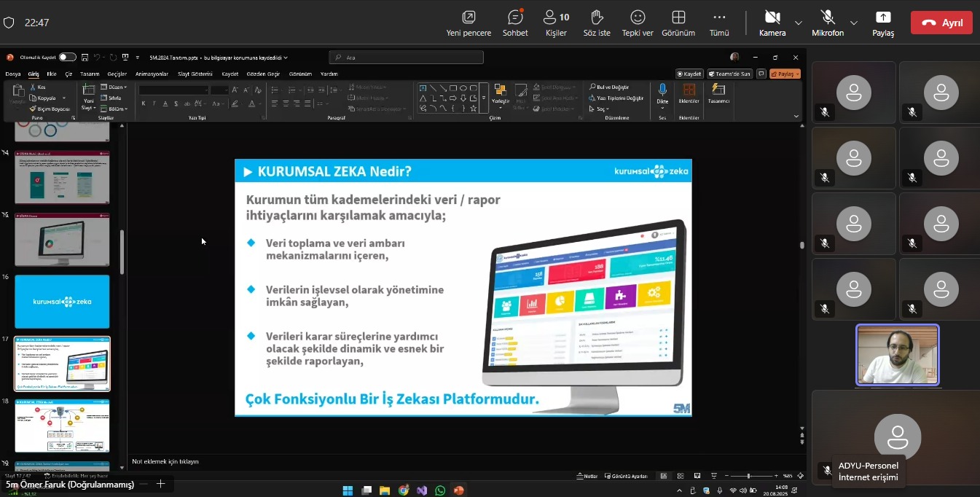
Task: Click Sıfırla to reset the slide
Action: pos(111,98)
